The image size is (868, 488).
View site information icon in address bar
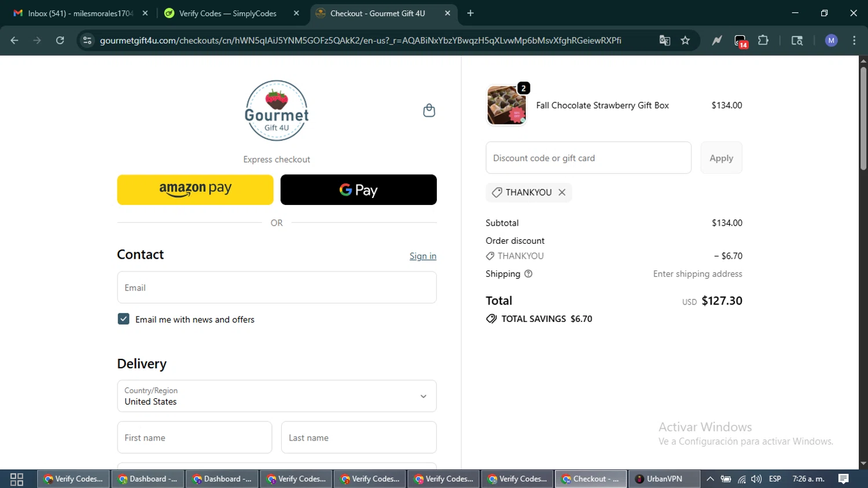tap(87, 41)
